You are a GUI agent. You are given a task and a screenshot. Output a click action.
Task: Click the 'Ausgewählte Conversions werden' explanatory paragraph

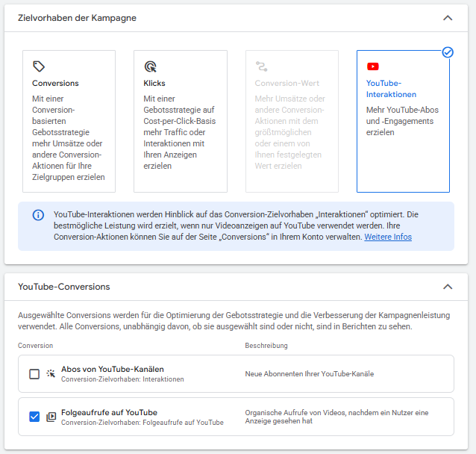[234, 321]
